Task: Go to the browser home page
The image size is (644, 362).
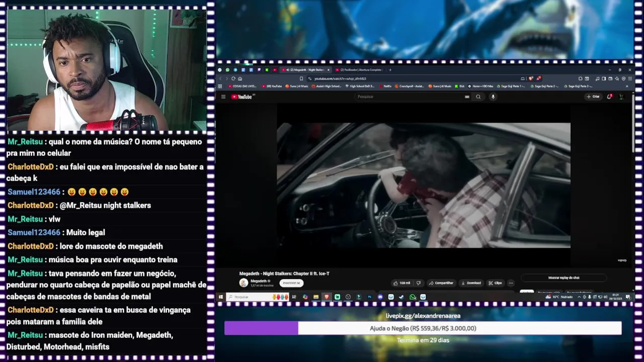Action: coord(240,78)
